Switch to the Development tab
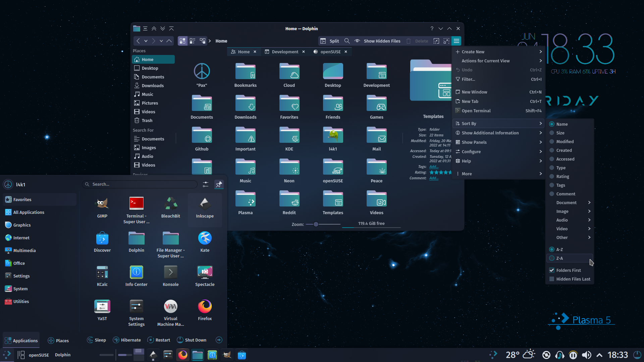The height and width of the screenshot is (362, 644). point(285,52)
